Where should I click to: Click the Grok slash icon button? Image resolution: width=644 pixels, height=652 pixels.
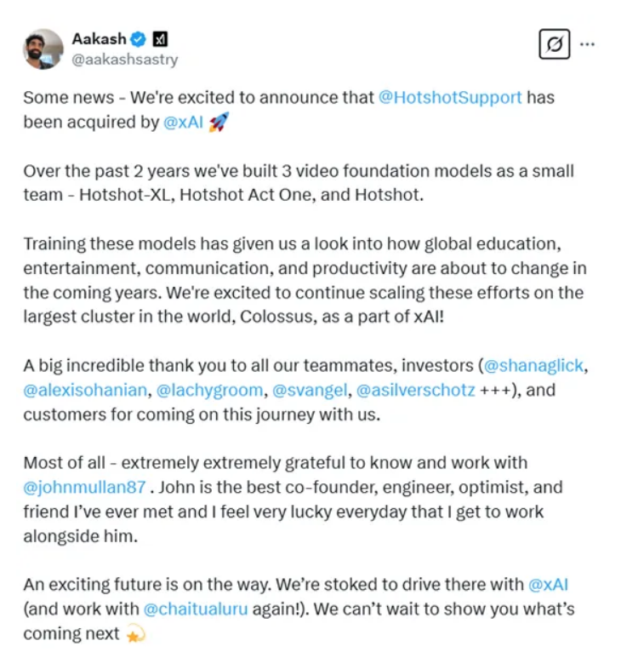pyautogui.click(x=555, y=43)
